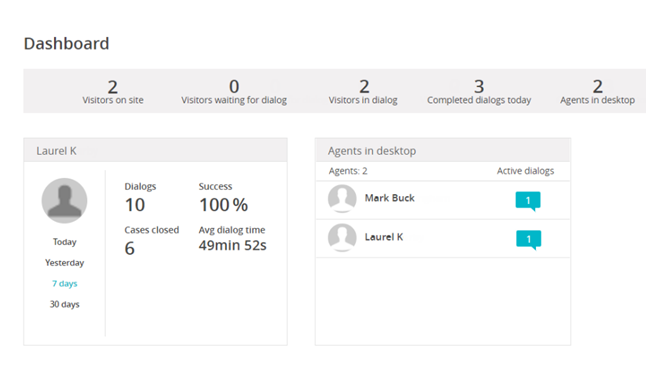658x366 pixels.
Task: Switch stats period to Today
Action: point(65,242)
